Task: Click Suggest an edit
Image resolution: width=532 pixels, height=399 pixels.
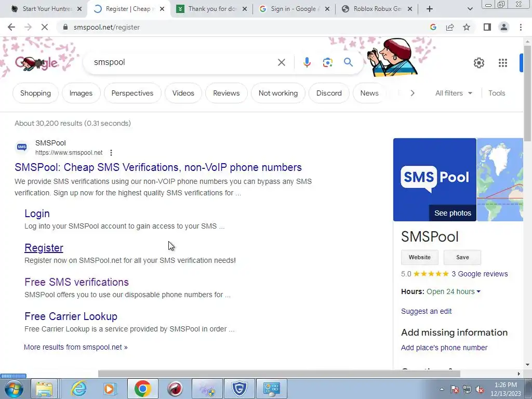Action: click(x=426, y=311)
